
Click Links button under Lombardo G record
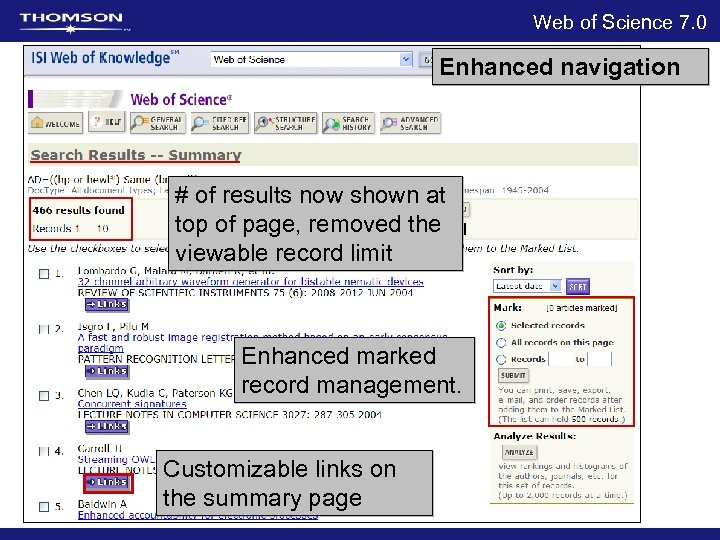[107, 304]
